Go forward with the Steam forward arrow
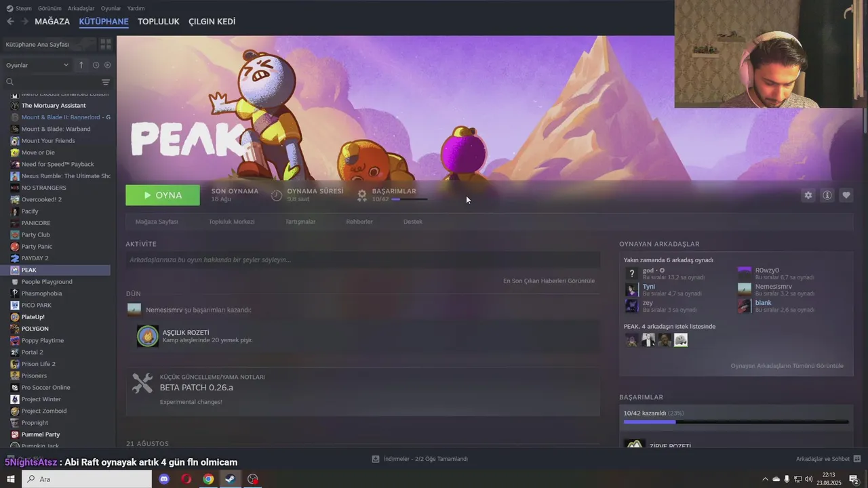 (25, 22)
